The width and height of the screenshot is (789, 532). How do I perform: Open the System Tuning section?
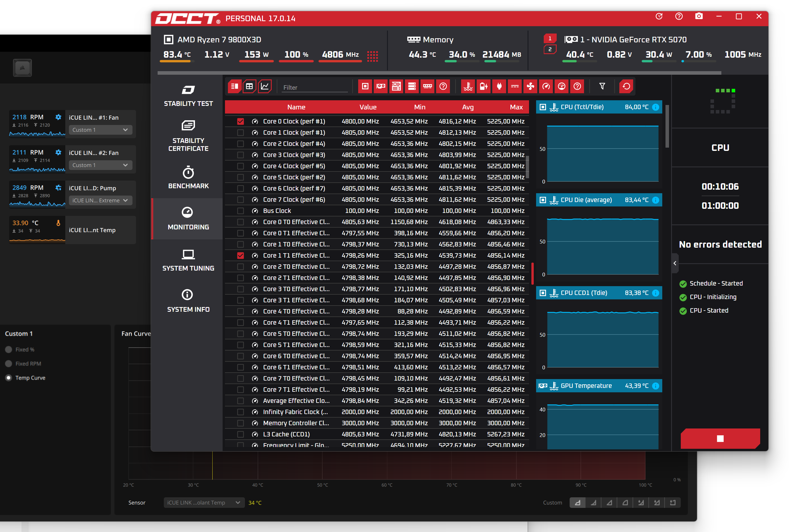tap(188, 260)
